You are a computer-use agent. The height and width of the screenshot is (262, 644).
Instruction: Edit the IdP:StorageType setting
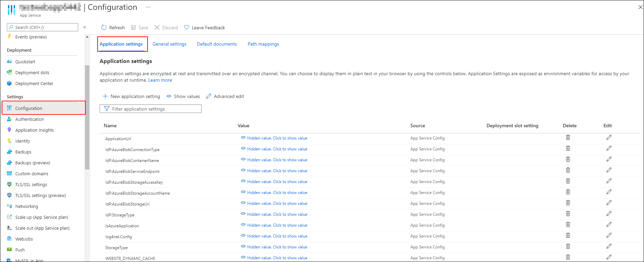point(609,214)
